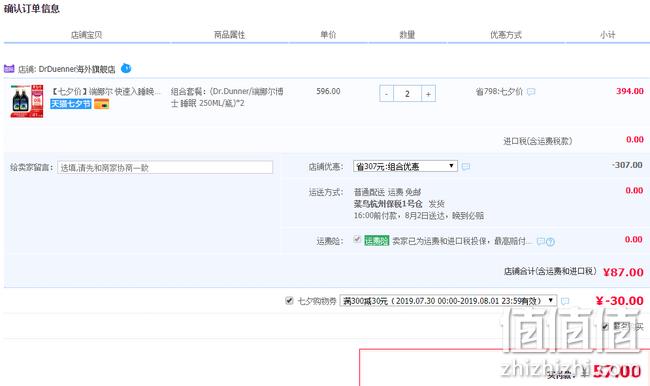
Task: Click the green 运费险 badge
Action: tap(376, 240)
